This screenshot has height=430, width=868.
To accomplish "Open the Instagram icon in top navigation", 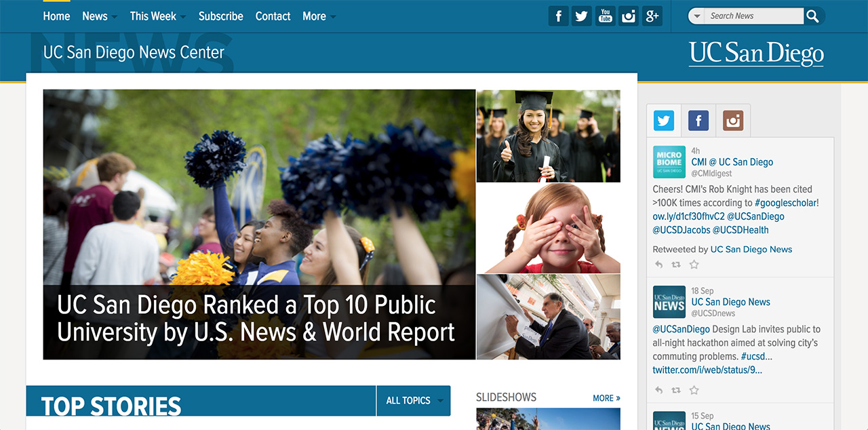I will [629, 16].
